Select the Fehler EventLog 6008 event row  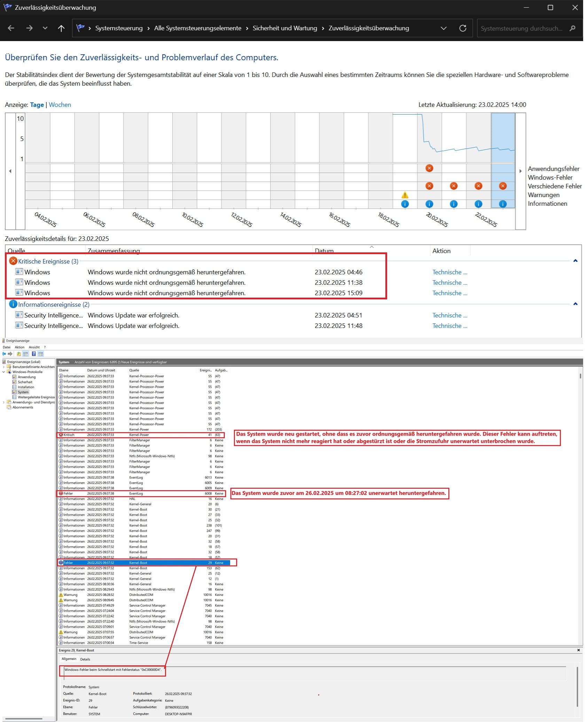[x=141, y=493]
